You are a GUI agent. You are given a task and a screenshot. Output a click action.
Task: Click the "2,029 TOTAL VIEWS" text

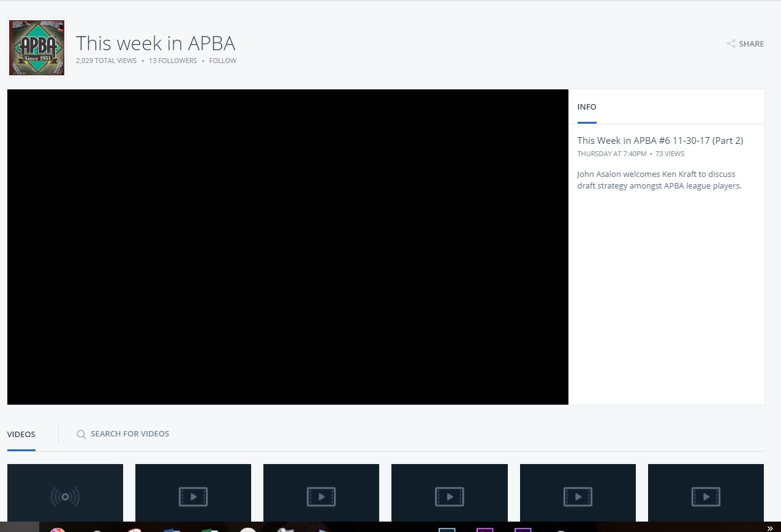107,61
